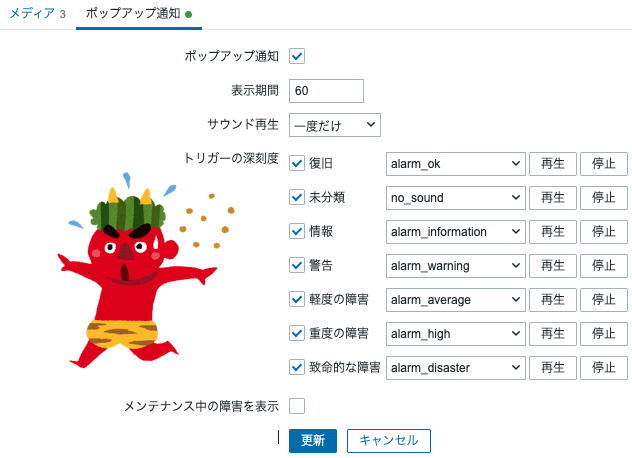Image resolution: width=632 pixels, height=458 pixels.
Task: Stop the 警告 alarm_warning sound
Action: click(604, 266)
